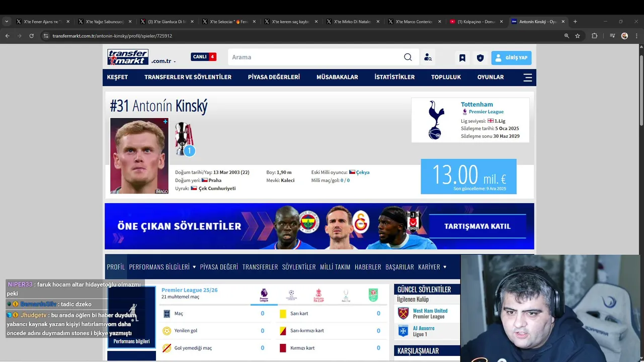The image size is (644, 362).
Task: Select the FA Cup competition icon
Action: click(x=318, y=295)
